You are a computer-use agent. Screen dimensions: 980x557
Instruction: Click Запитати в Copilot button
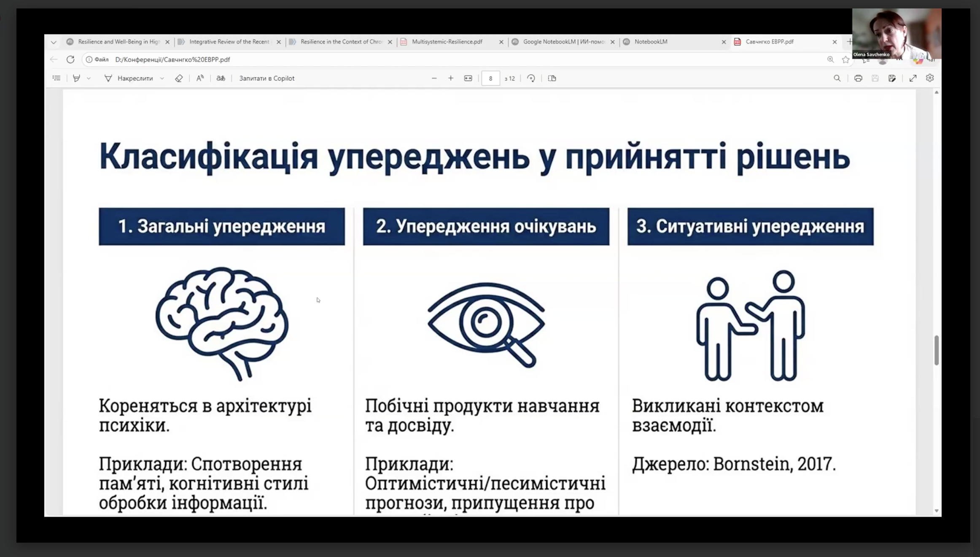267,78
